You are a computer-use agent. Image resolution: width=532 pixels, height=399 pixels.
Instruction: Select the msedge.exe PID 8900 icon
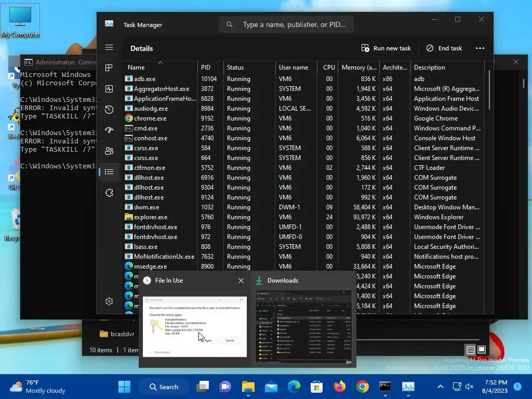[129, 267]
